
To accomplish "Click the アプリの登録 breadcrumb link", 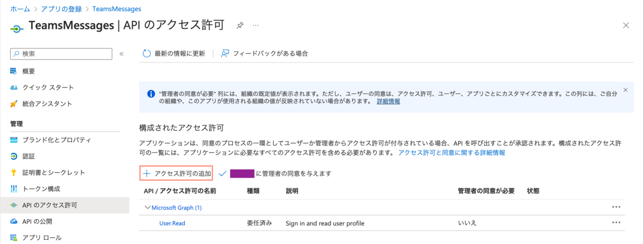I will point(61,9).
